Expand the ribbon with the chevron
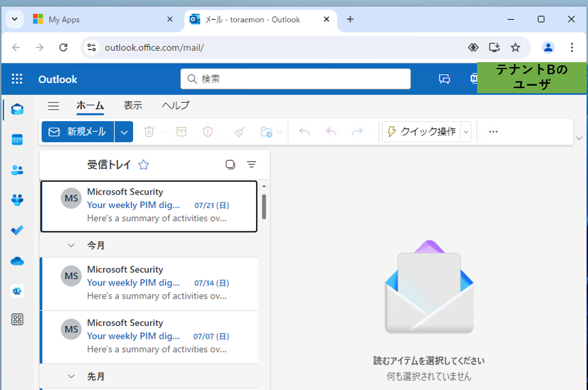The width and height of the screenshot is (588, 390). (579, 138)
